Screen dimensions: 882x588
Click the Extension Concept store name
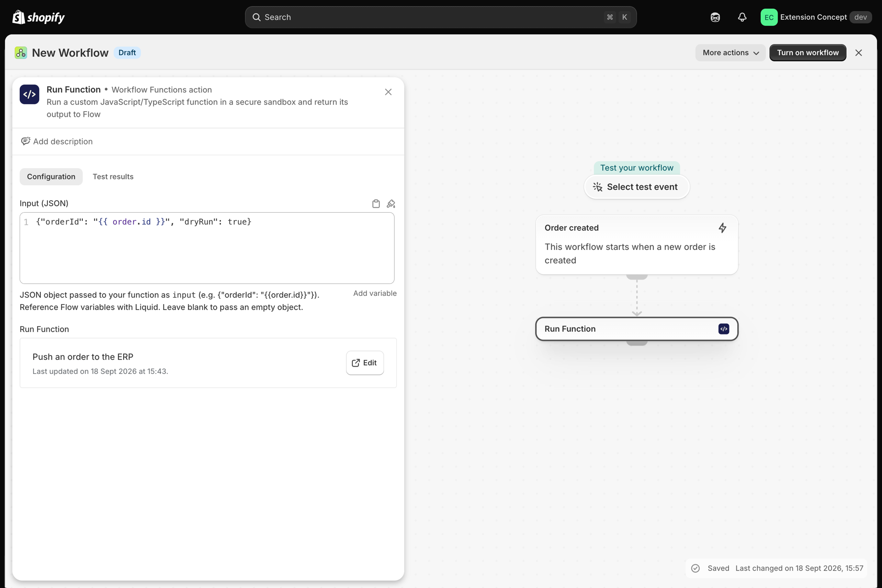coord(813,17)
